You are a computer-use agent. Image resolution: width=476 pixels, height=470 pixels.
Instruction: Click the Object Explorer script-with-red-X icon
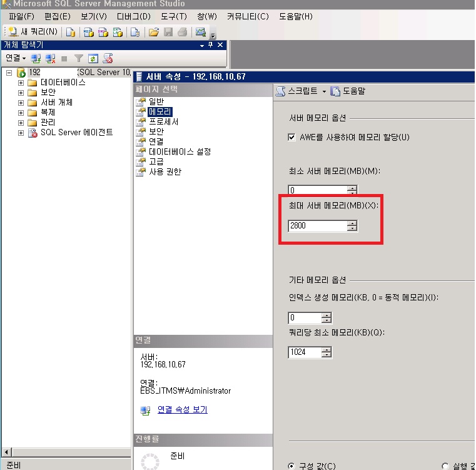(108, 58)
